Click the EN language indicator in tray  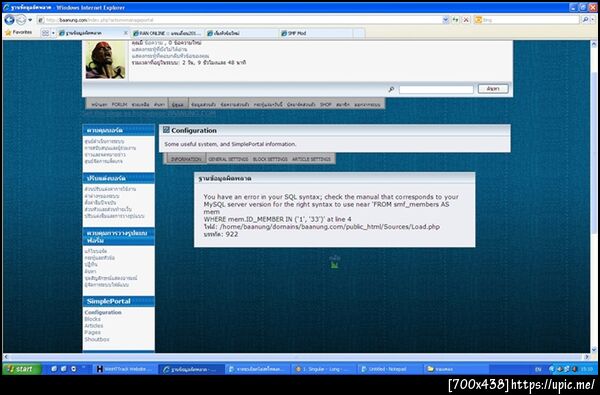(x=538, y=369)
